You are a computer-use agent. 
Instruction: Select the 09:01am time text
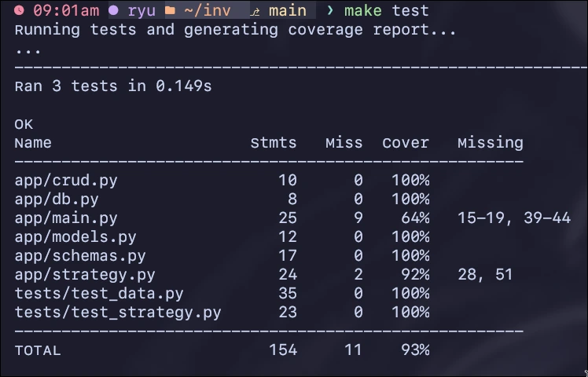click(66, 10)
